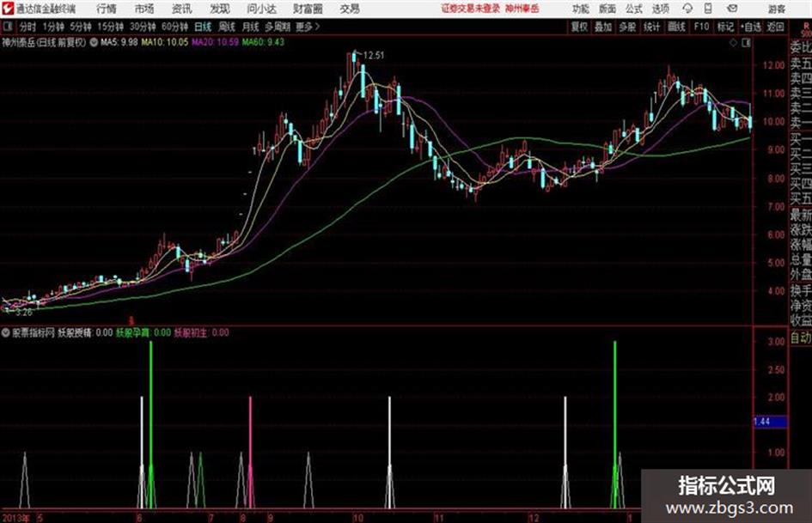Open the 版面 menu

coord(607,9)
